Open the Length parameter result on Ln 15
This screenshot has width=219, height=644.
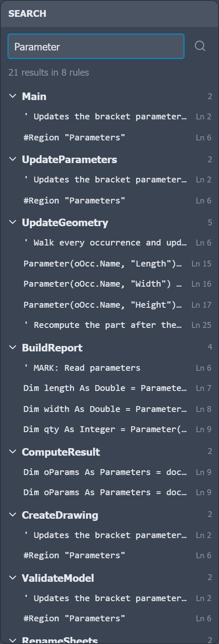coord(109,264)
